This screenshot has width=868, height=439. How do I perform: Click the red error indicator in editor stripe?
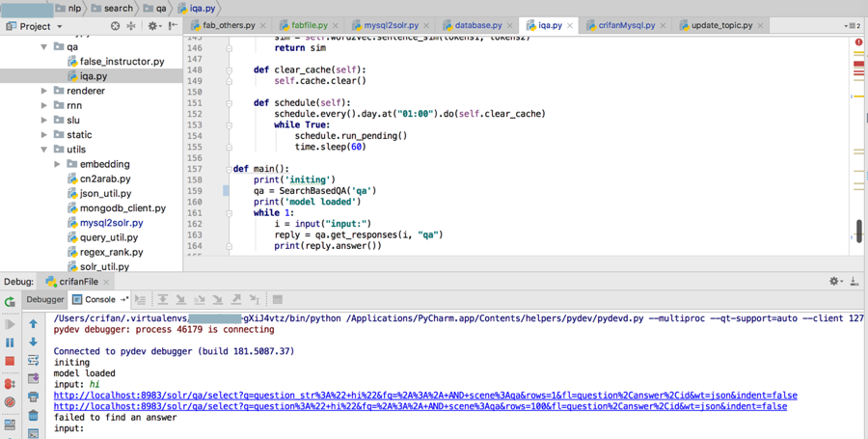tap(858, 42)
